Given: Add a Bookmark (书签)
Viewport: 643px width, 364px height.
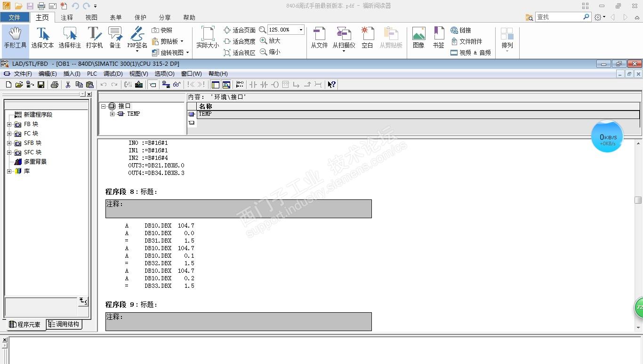Looking at the screenshot, I should 439,38.
